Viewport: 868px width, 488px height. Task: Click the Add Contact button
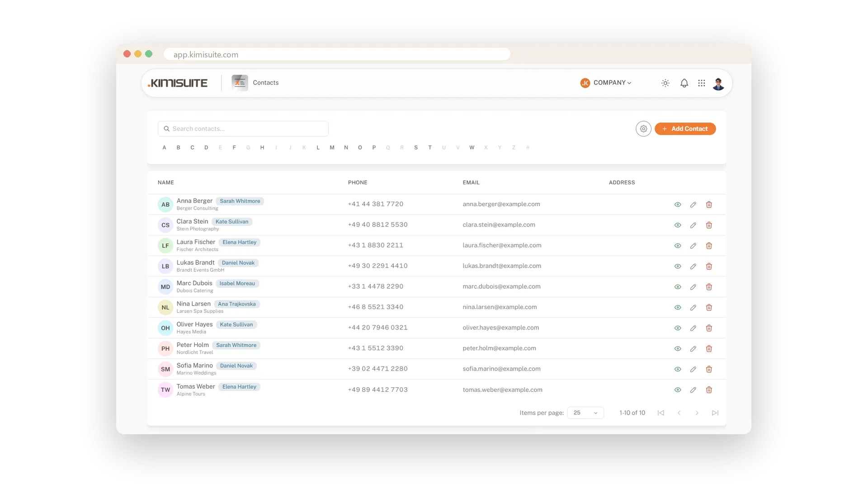(685, 129)
